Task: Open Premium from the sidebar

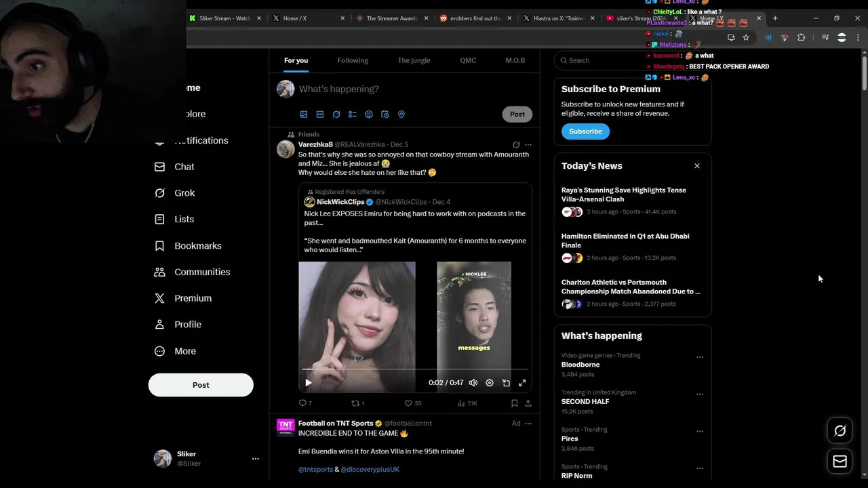Action: (x=183, y=298)
